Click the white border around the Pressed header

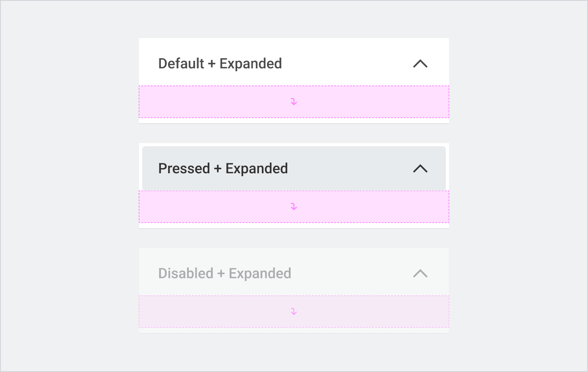[x=294, y=145]
